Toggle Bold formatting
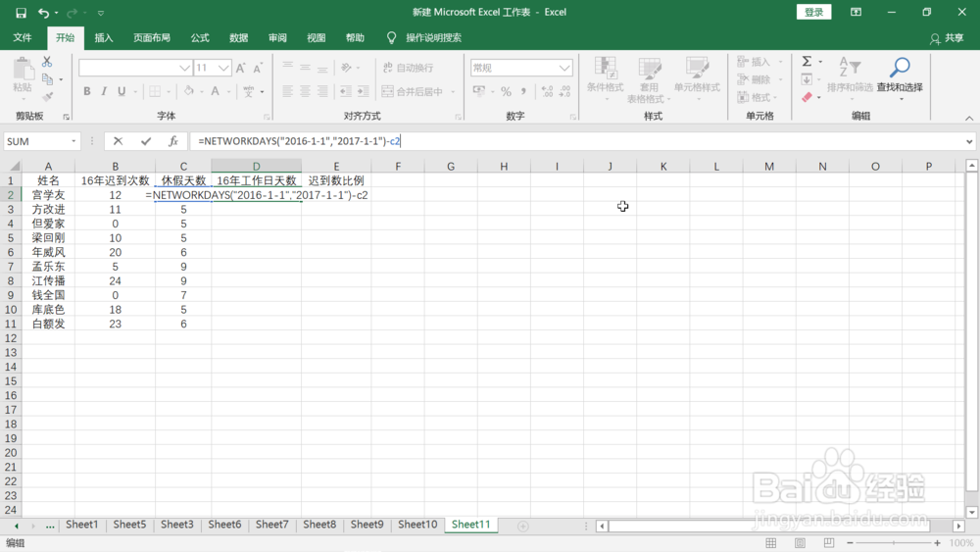The width and height of the screenshot is (980, 552). click(x=87, y=91)
